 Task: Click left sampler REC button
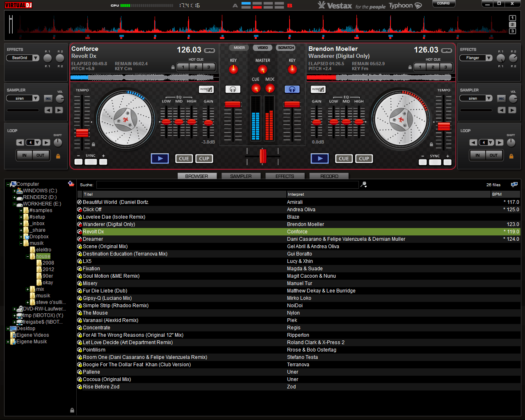(x=48, y=98)
